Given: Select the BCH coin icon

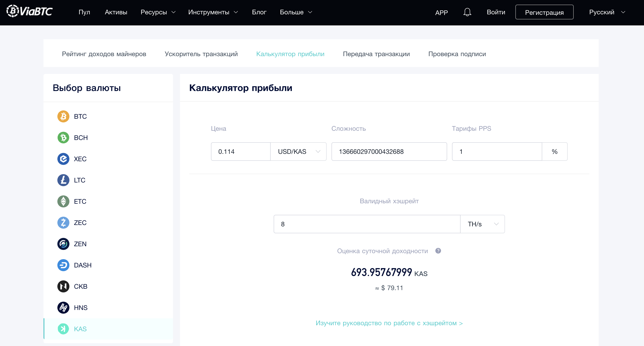Looking at the screenshot, I should point(63,138).
